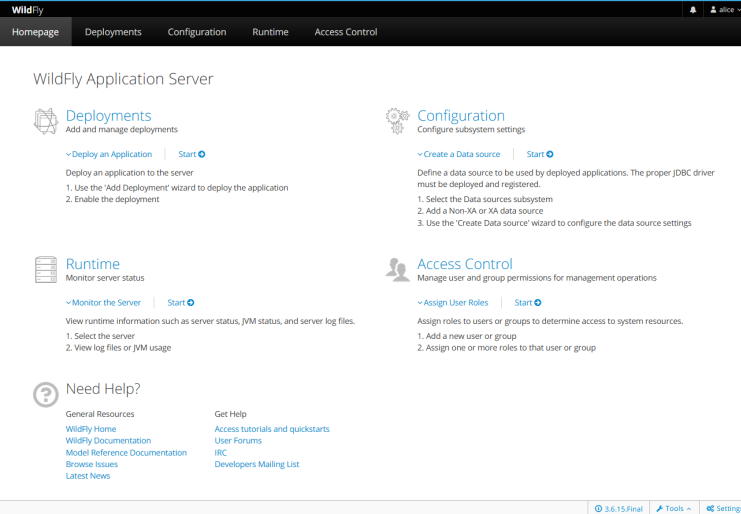Switch to the Runtime tab
This screenshot has height=514, width=741.
click(270, 32)
